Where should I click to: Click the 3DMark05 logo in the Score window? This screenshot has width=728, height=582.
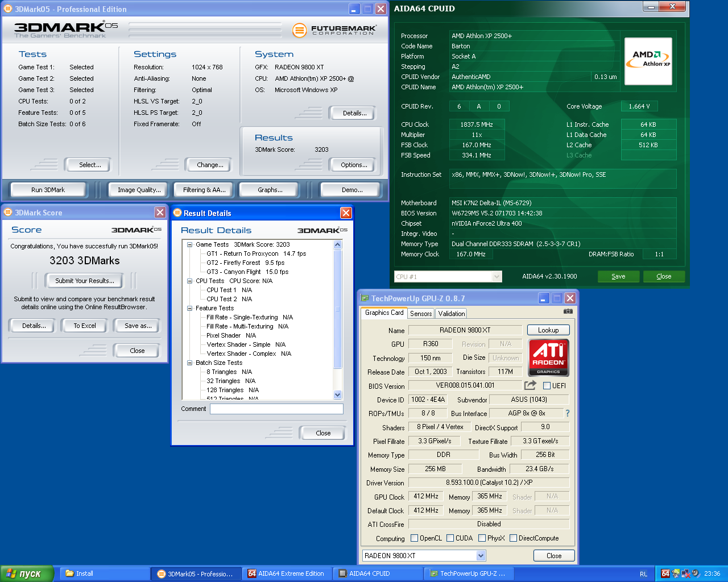point(136,230)
